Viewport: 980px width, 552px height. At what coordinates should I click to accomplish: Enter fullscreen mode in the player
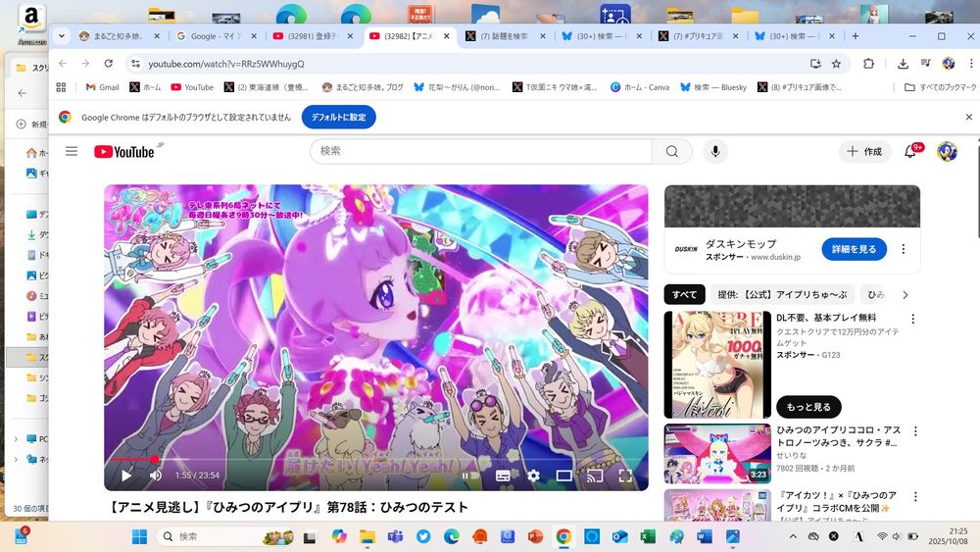625,476
